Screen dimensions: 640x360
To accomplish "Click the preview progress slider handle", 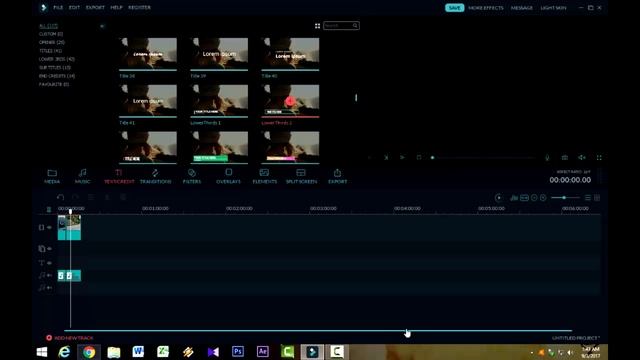I will [433, 158].
